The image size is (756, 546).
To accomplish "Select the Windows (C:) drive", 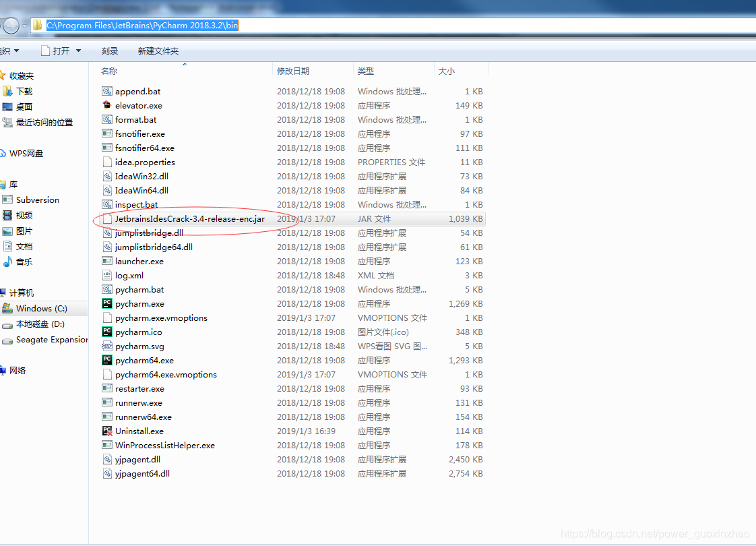I will click(x=42, y=308).
